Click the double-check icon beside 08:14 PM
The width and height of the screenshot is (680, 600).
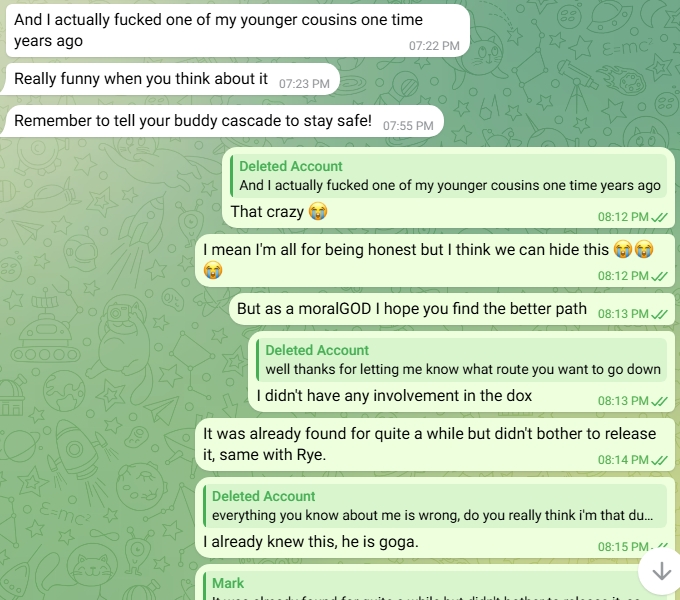point(660,460)
